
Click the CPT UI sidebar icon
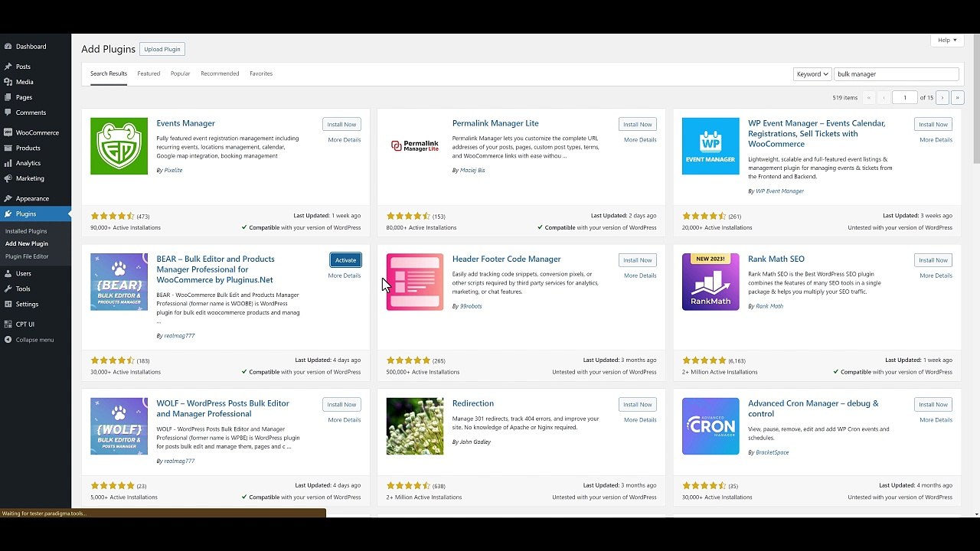[8, 324]
